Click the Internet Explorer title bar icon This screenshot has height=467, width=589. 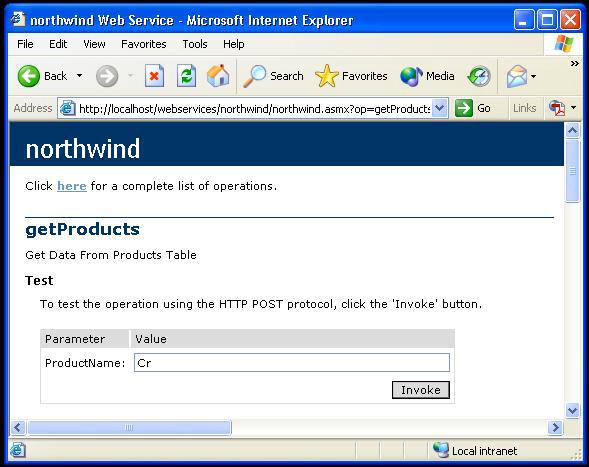point(18,19)
